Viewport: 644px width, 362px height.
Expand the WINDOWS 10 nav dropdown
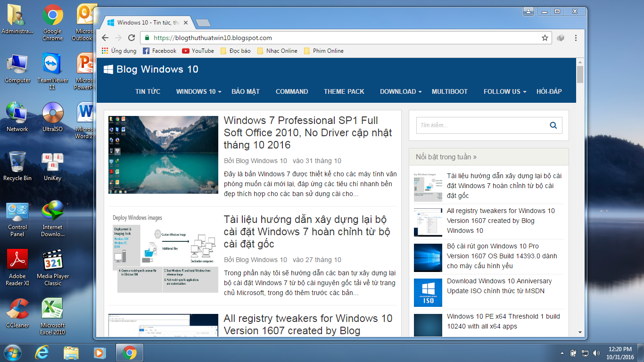[x=198, y=91]
